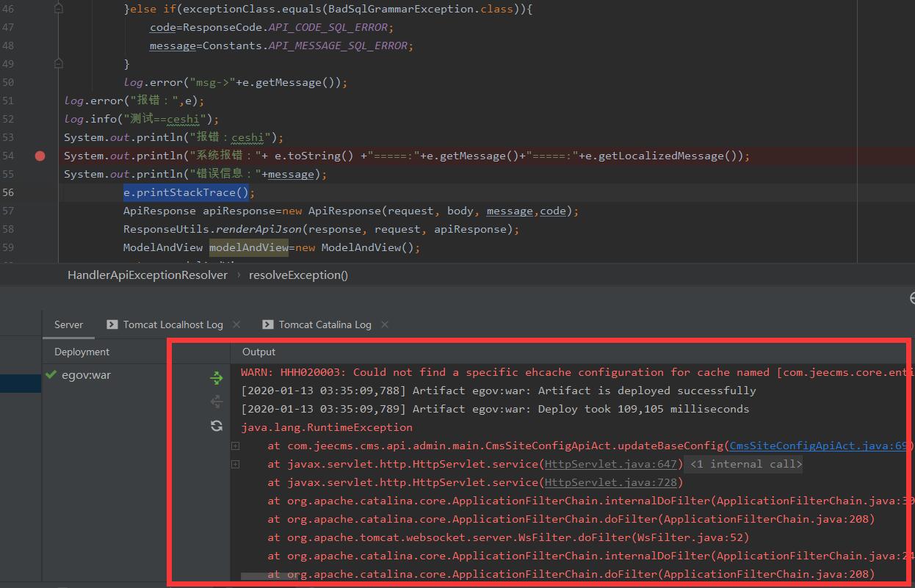Click green checkmark beside egov:war
This screenshot has width=915, height=588.
click(51, 375)
